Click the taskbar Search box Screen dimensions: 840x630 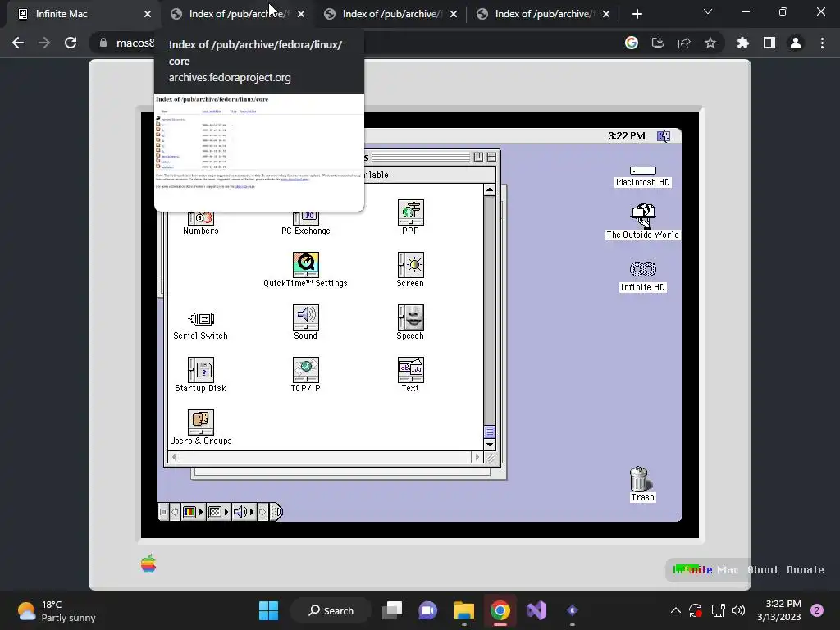[x=331, y=610]
